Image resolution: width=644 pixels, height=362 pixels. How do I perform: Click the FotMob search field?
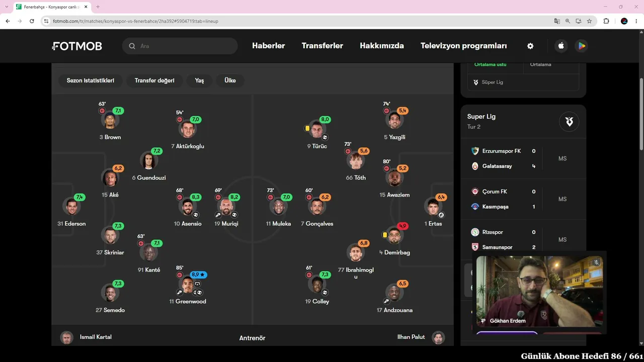click(x=180, y=46)
